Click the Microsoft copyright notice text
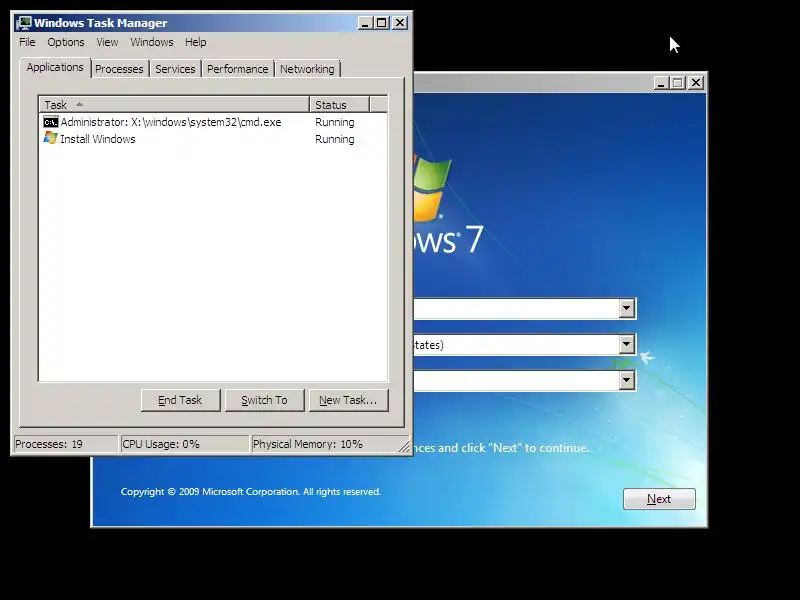Viewport: 800px width, 600px height. 251,492
